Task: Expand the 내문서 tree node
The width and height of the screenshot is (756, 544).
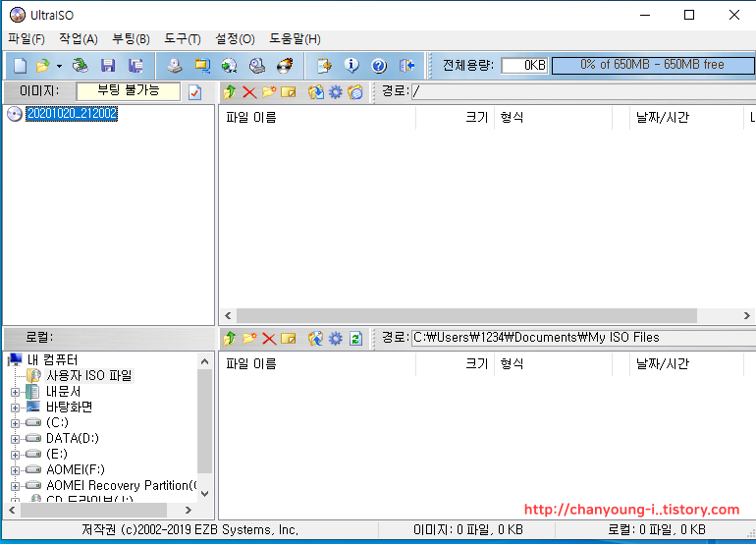Action: click(15, 392)
